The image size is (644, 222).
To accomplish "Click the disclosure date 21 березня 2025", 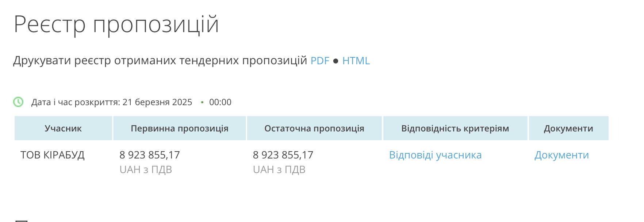I will pos(157,102).
